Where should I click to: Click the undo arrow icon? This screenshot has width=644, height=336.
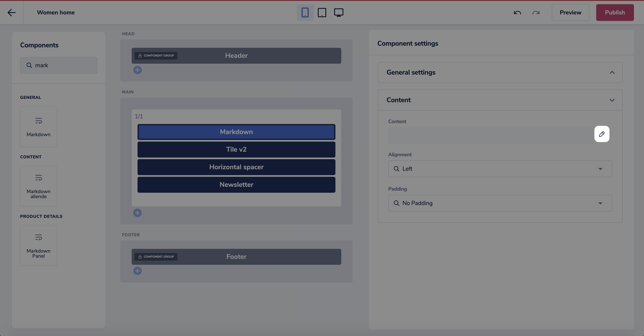click(x=517, y=13)
